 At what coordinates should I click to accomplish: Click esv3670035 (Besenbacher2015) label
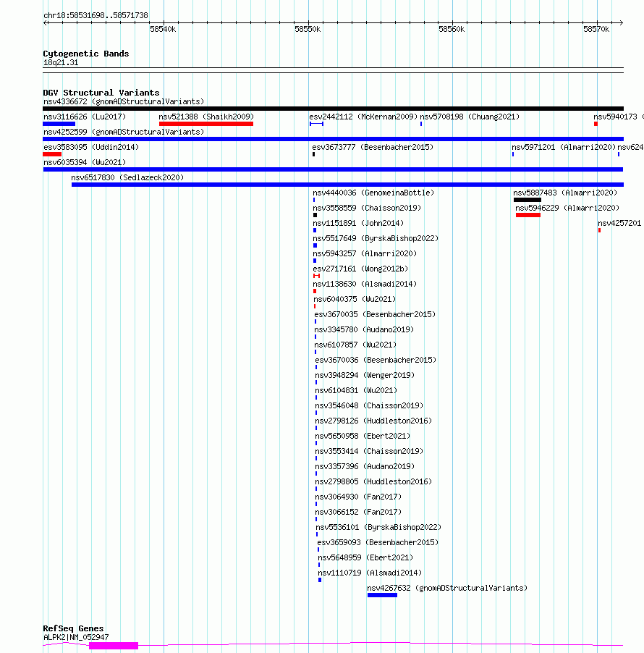pos(375,314)
